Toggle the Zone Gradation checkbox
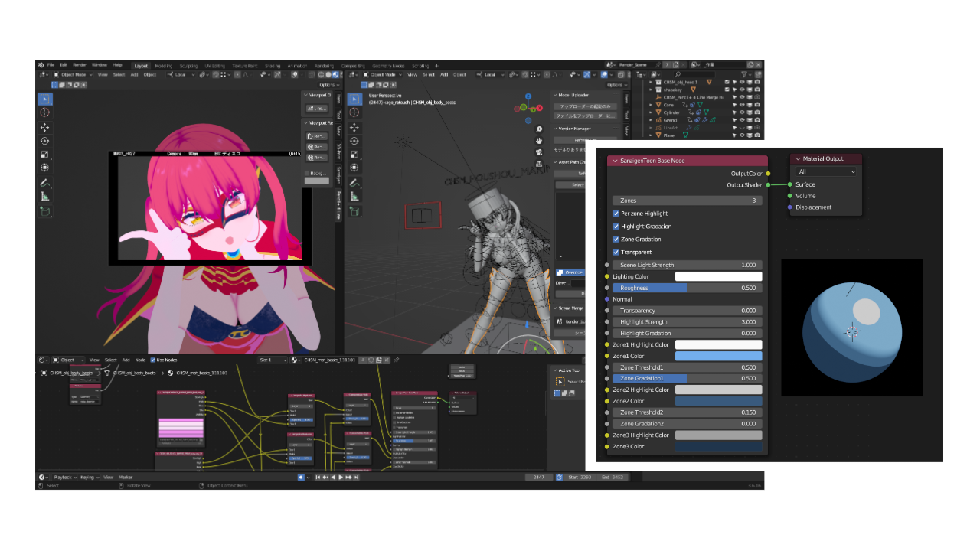 616,240
